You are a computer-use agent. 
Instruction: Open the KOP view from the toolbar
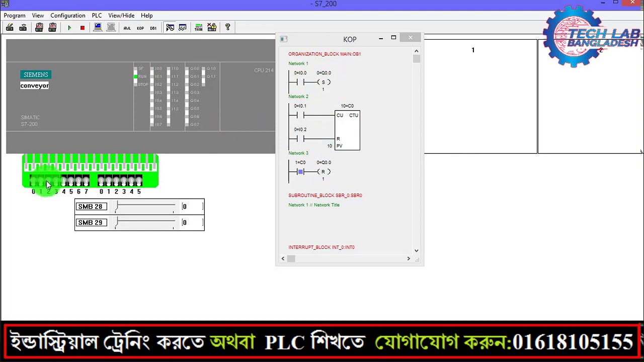pyautogui.click(x=140, y=28)
